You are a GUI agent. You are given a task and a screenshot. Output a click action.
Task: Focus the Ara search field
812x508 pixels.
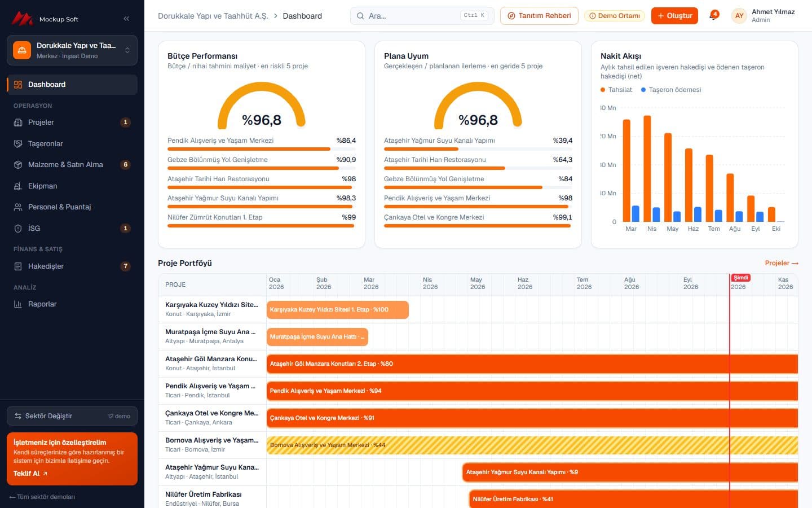click(422, 16)
